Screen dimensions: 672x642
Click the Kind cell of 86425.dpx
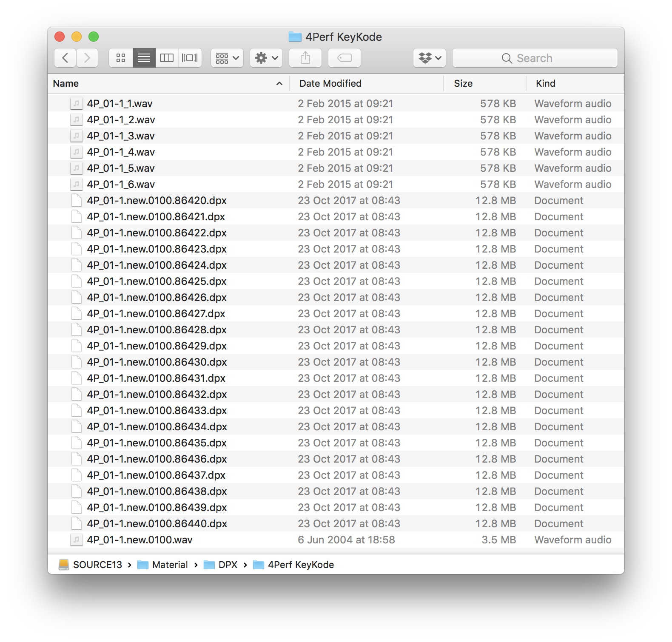pos(559,281)
